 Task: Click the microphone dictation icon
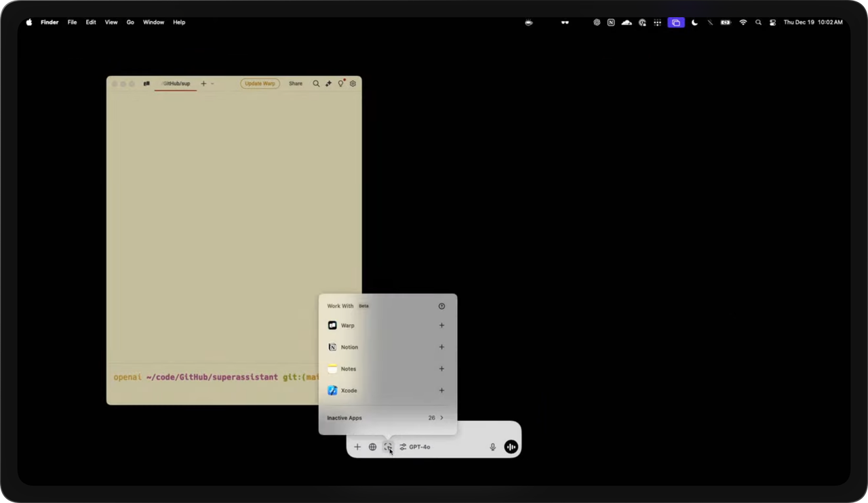[493, 447]
